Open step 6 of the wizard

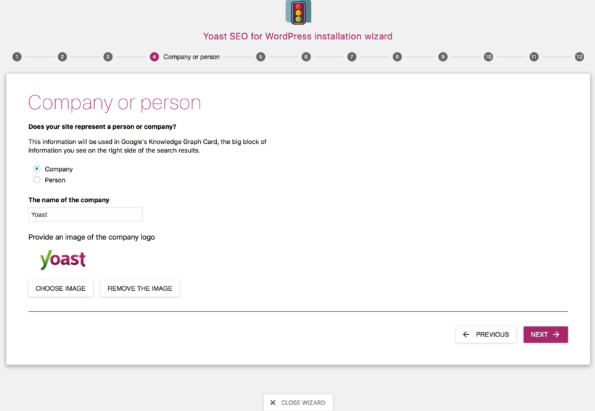click(306, 57)
